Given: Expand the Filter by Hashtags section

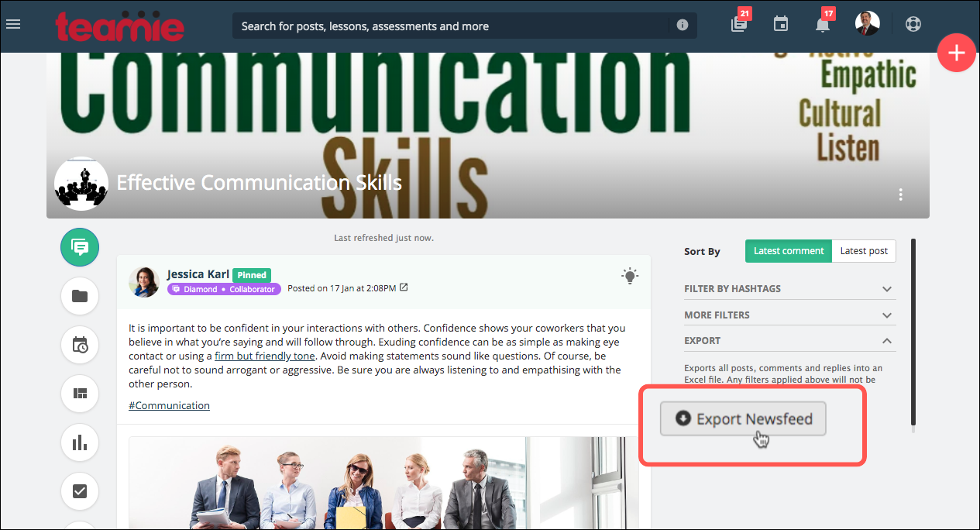Looking at the screenshot, I should click(790, 289).
